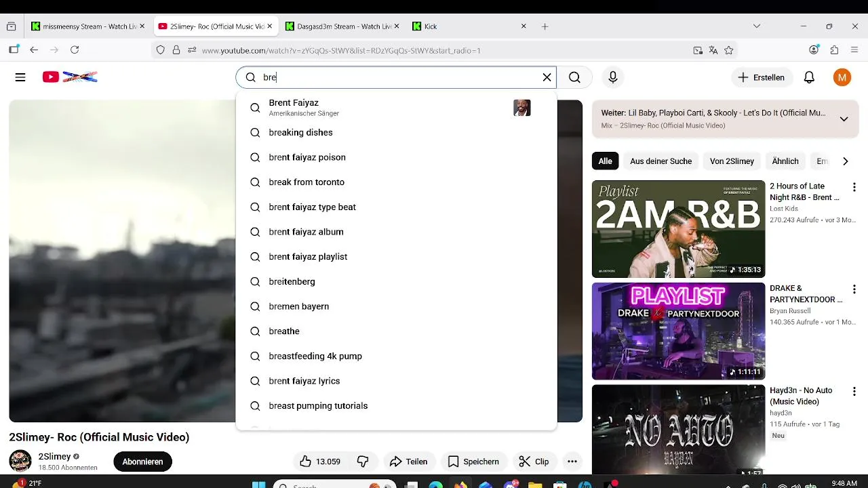Bookmark page with star icon
This screenshot has height=488, width=868.
pos(729,50)
